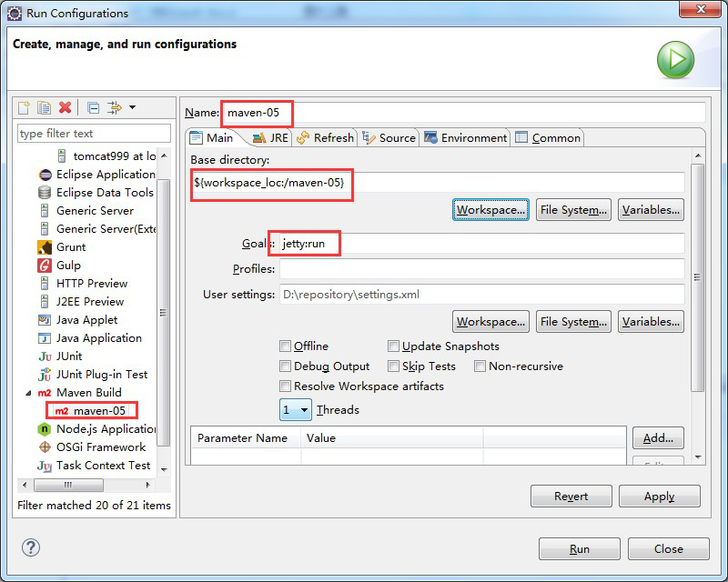Open the filter options dropdown arrow

tap(132, 108)
